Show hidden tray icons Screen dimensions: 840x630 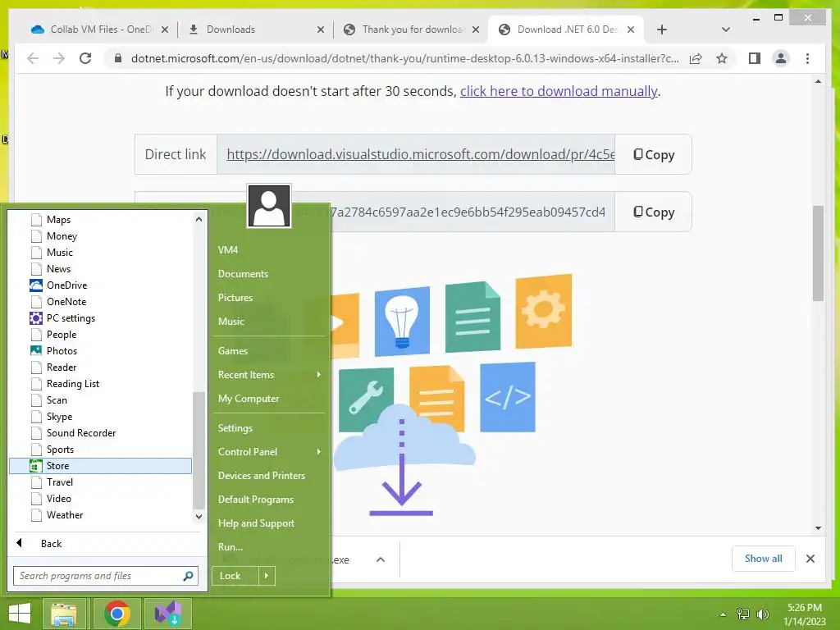coord(723,614)
